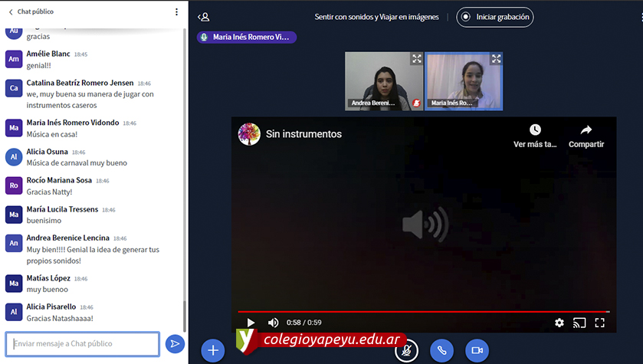Open the blue plus actions menu

212,350
